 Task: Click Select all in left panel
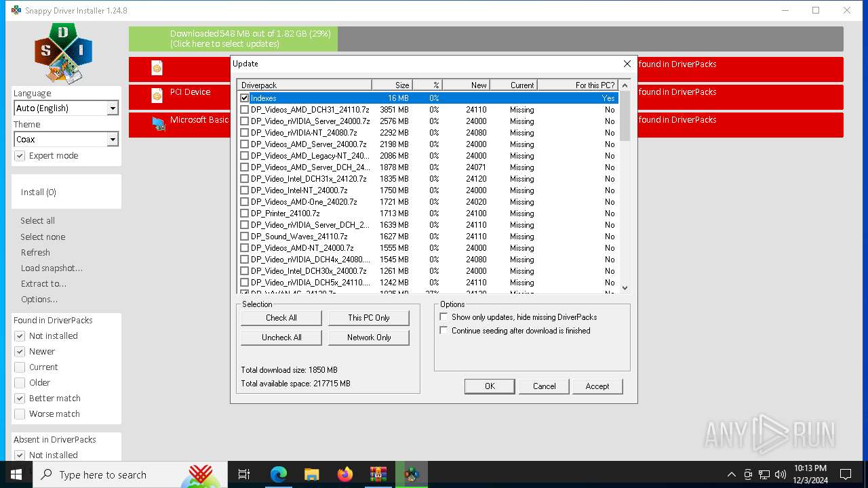(38, 221)
